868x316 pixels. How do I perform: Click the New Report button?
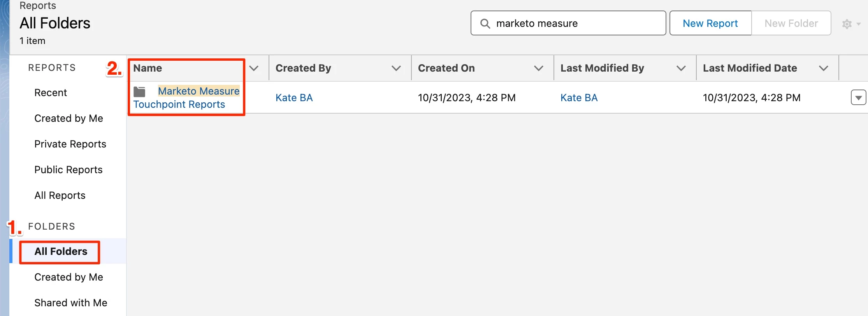[x=710, y=23]
